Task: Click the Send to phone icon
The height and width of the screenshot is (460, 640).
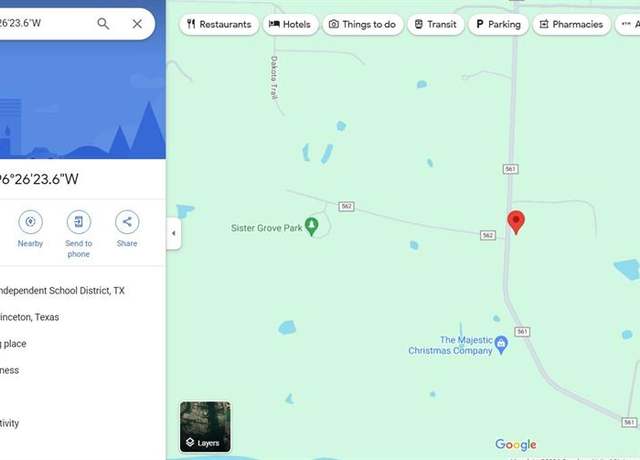Action: pos(79,222)
